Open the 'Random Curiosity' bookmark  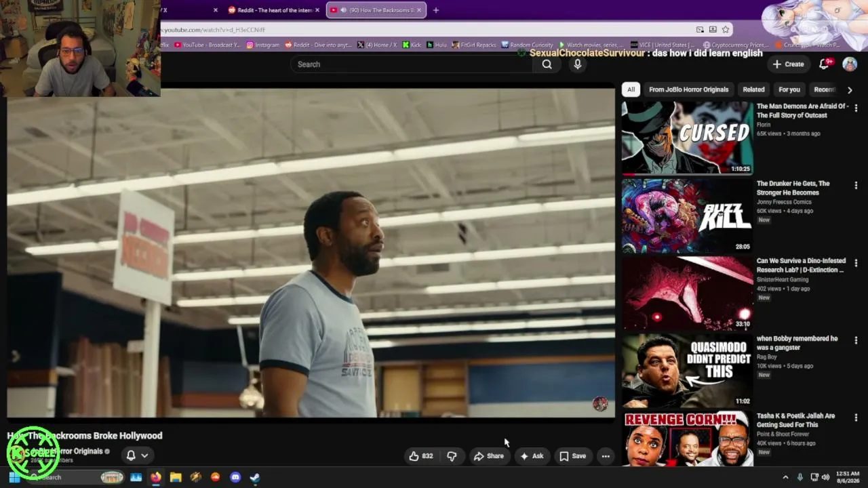click(x=528, y=45)
